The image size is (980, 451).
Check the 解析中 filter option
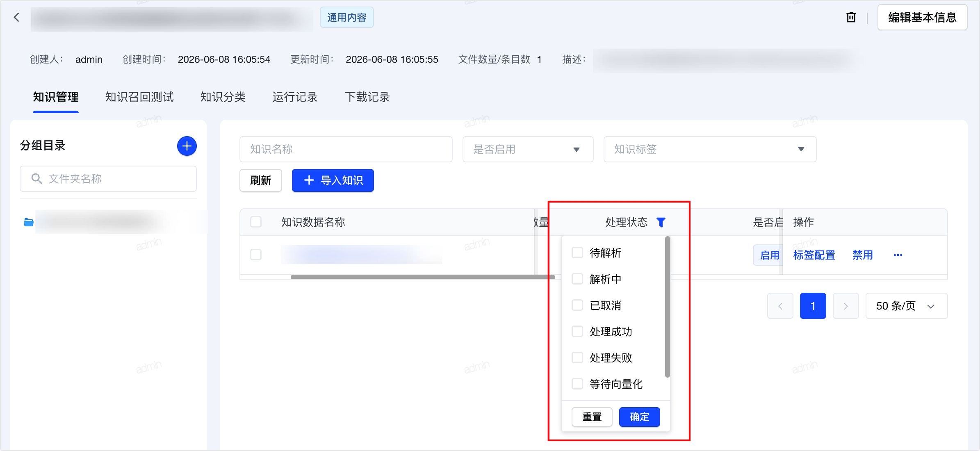[577, 279]
